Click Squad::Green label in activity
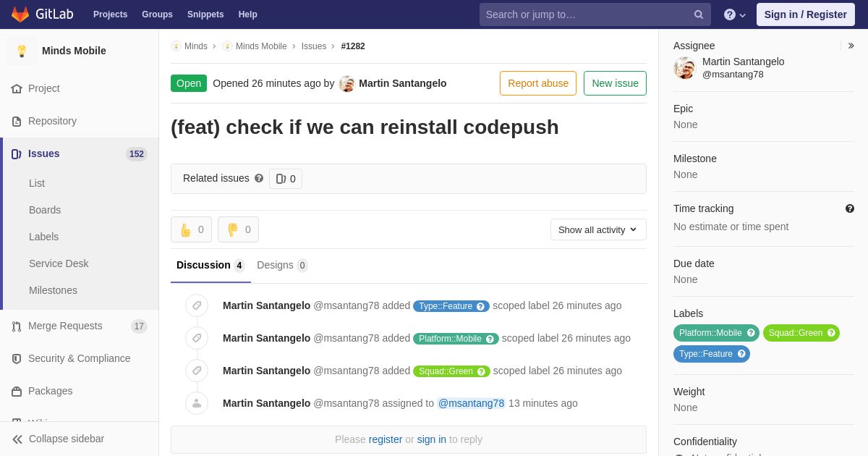 [x=451, y=371]
